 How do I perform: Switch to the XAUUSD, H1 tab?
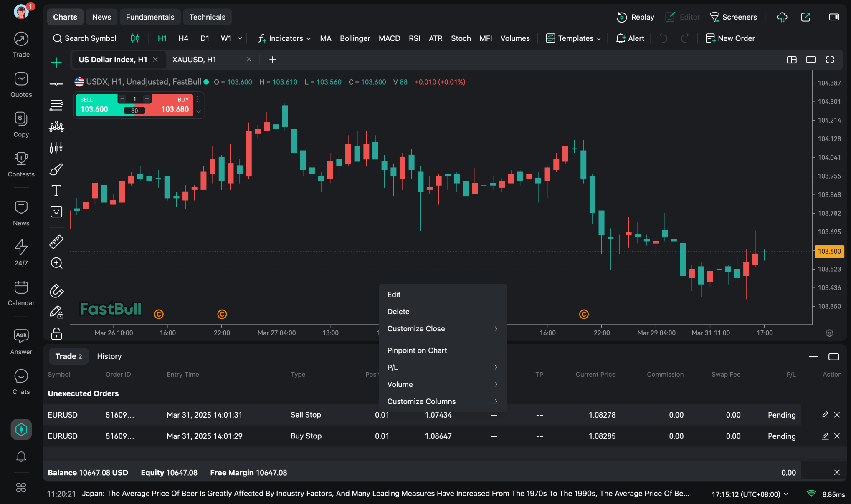194,60
